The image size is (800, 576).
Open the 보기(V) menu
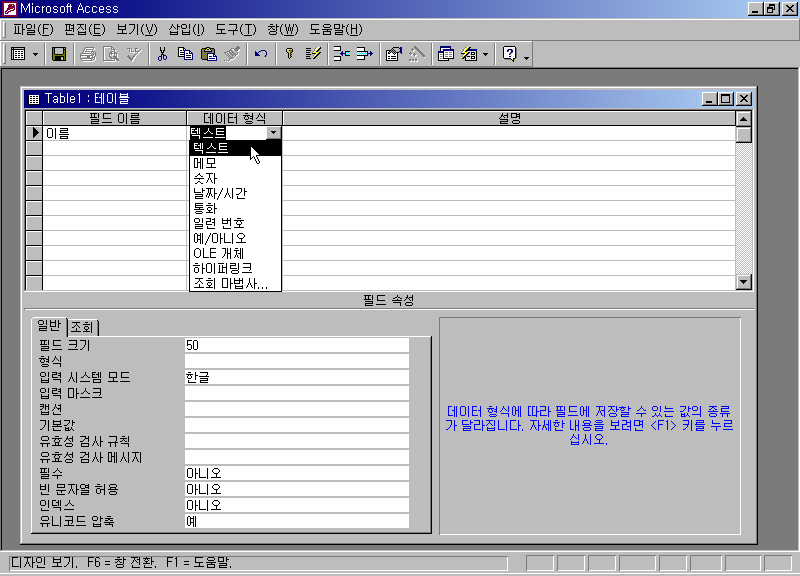(x=136, y=30)
